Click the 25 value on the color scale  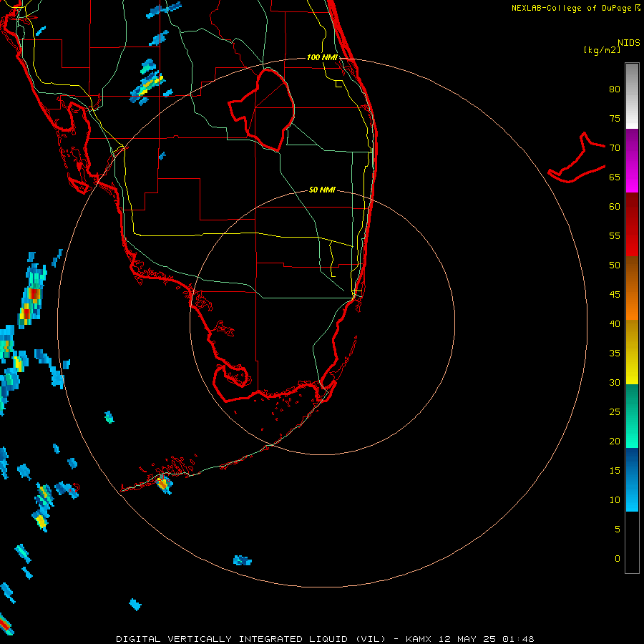615,411
